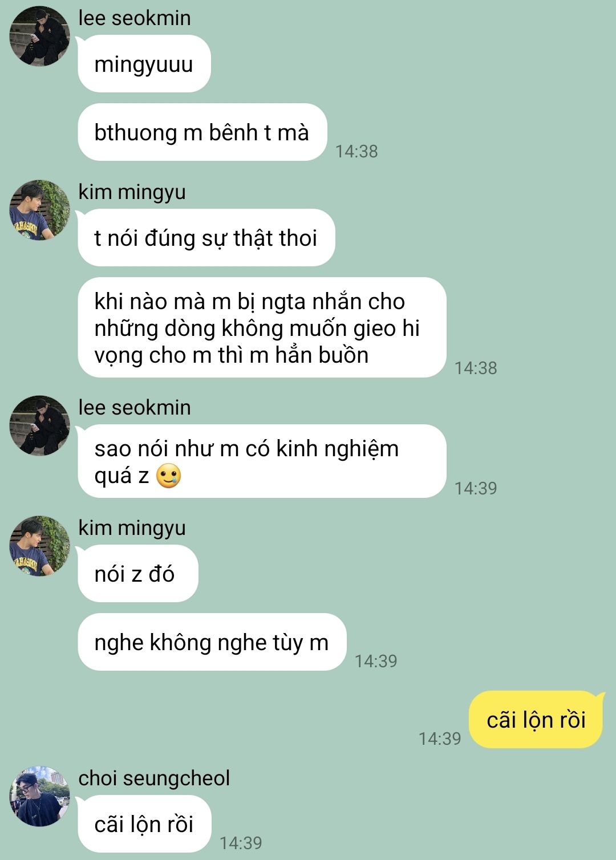Select the yellow "cãi lộn rồi" sent bubble
The height and width of the screenshot is (860, 616).
[536, 720]
